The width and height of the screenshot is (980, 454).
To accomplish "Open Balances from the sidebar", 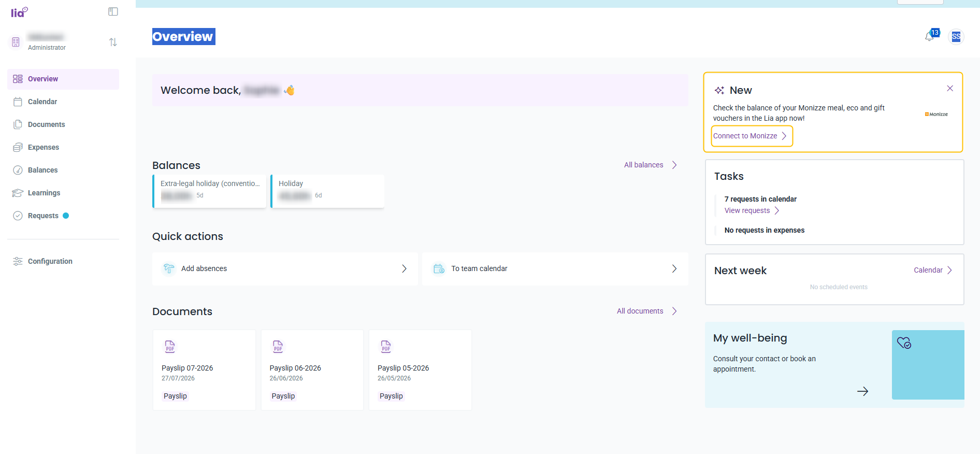I will pos(63,170).
